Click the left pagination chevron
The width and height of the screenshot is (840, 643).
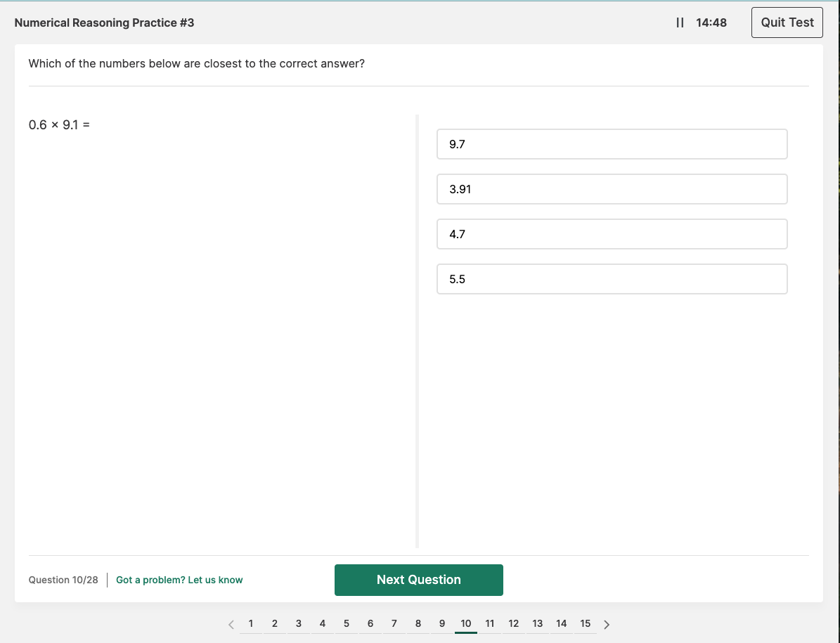231,623
